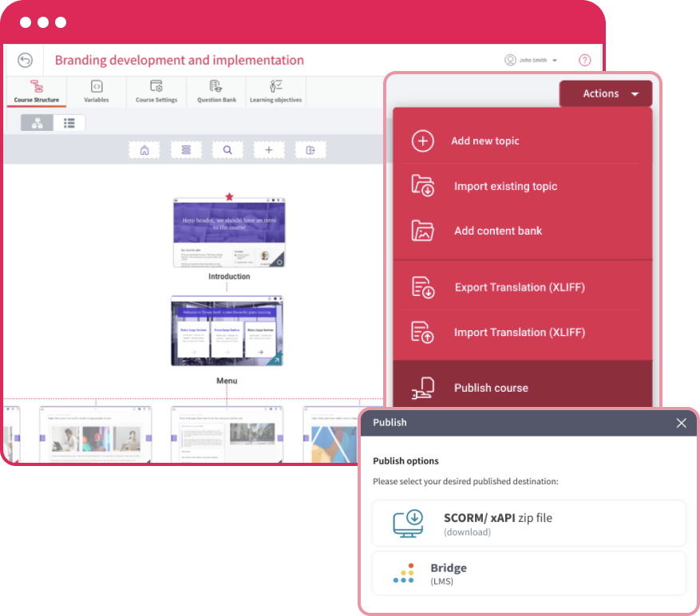The width and height of the screenshot is (700, 616).
Task: Open the Actions dropdown
Action: pos(605,94)
